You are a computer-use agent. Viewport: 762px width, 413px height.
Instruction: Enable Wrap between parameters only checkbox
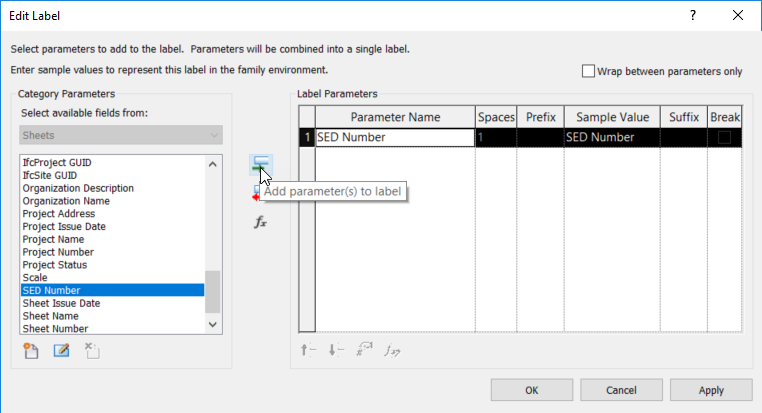point(588,71)
